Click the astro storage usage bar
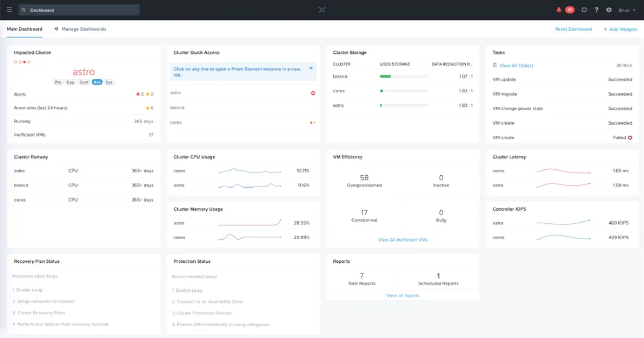 point(404,106)
